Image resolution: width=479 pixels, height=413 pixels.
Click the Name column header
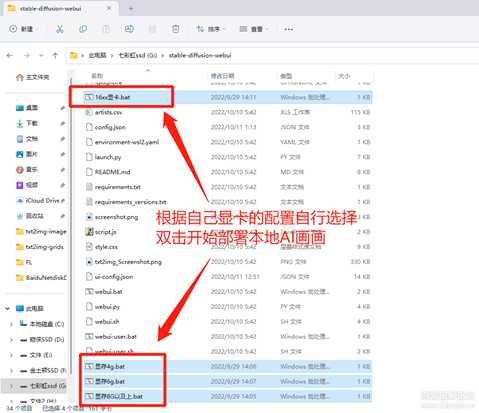[x=97, y=76]
